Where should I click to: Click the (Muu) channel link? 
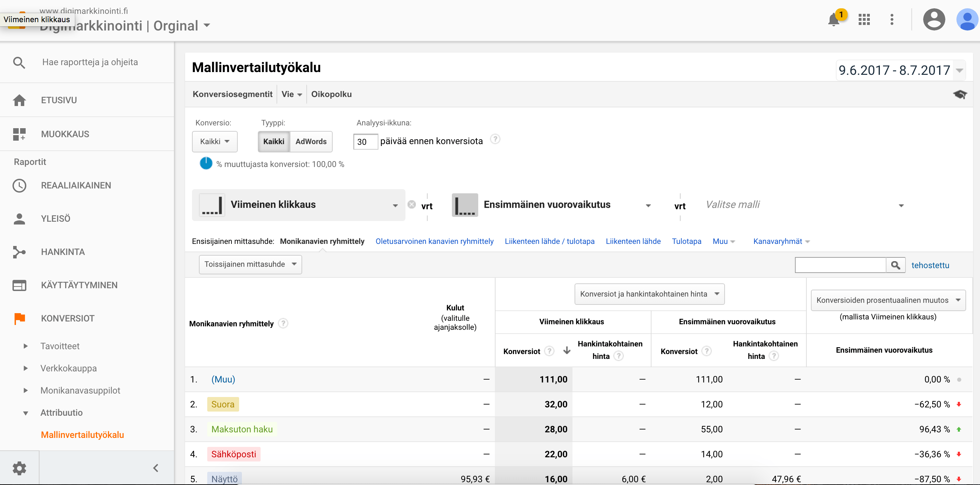pos(223,379)
